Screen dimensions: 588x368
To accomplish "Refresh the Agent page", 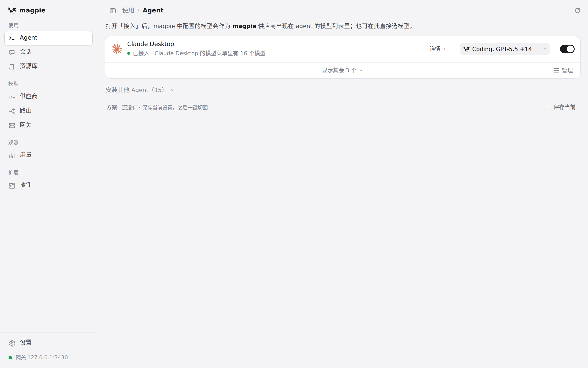I will click(577, 11).
